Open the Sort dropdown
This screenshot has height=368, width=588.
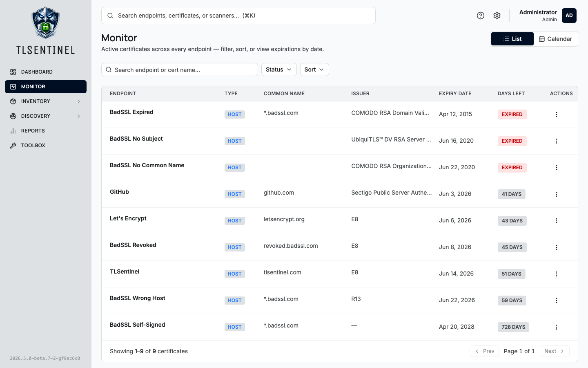(x=314, y=70)
